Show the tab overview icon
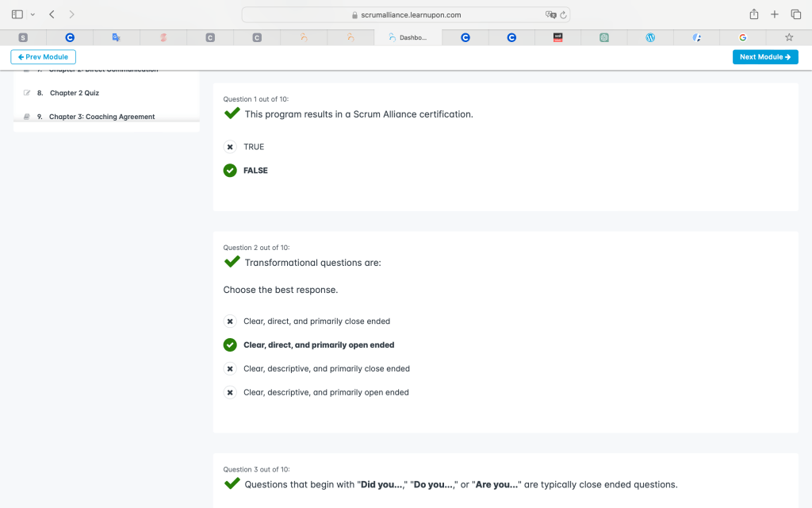 click(795, 14)
